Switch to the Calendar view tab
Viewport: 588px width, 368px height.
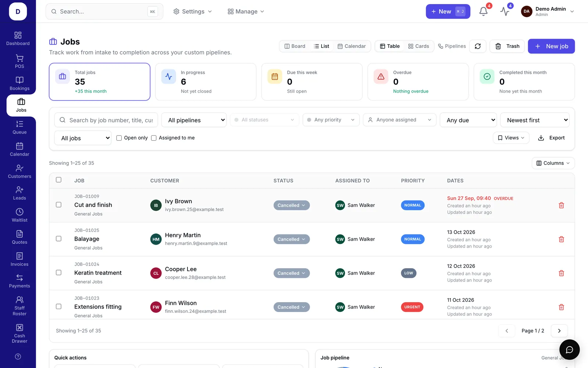[352, 46]
